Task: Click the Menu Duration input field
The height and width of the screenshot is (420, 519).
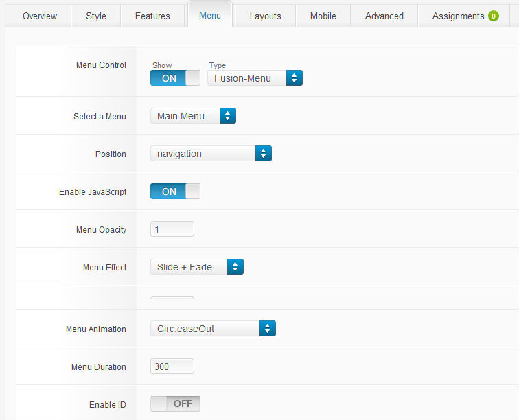Action: pos(172,366)
